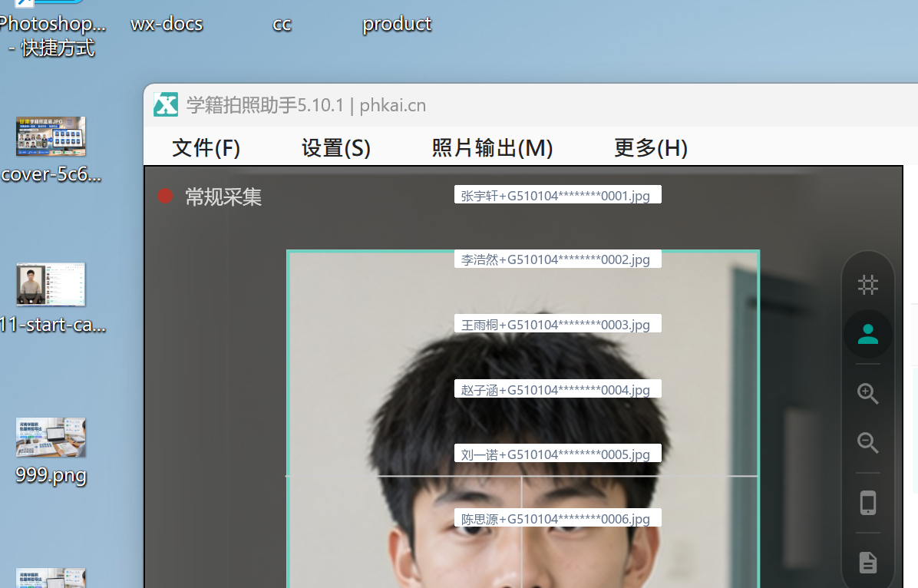Screen dimensions: 918x588
Task: Select the cover-5c6... desktop file thumbnail
Action: coord(51,137)
